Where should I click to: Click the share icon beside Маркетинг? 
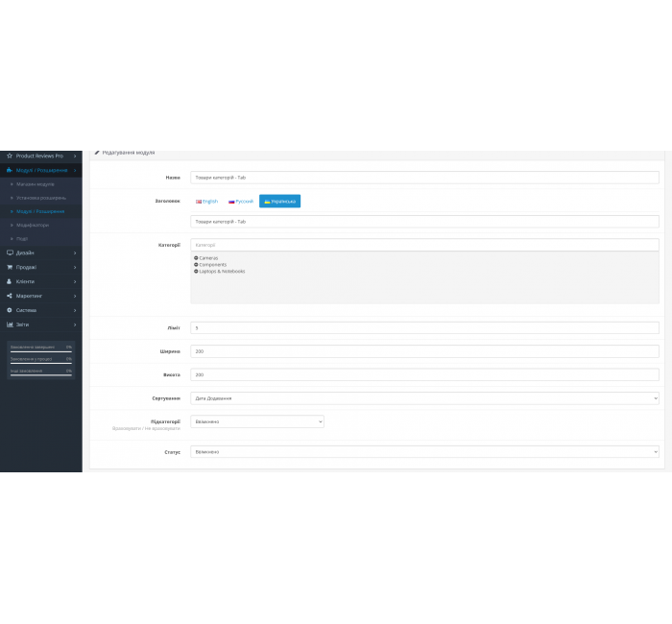(x=10, y=296)
